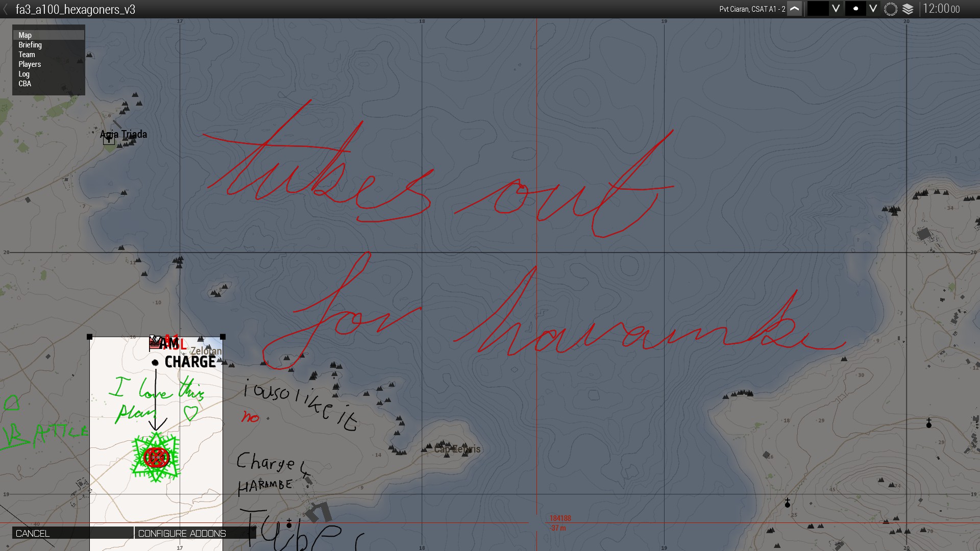Click the top-right corner handle of white area marker
Image resolution: width=980 pixels, height=551 pixels.
[x=223, y=337]
